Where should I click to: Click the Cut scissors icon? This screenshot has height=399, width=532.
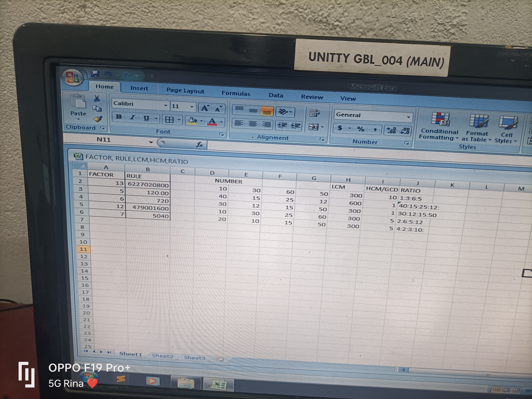[x=97, y=98]
